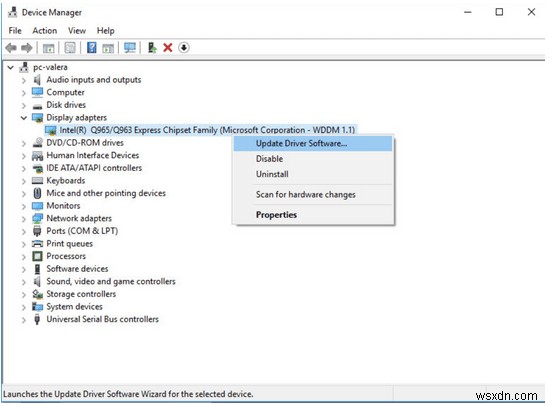Click the Mice and other pointing devices icon

click(x=37, y=193)
